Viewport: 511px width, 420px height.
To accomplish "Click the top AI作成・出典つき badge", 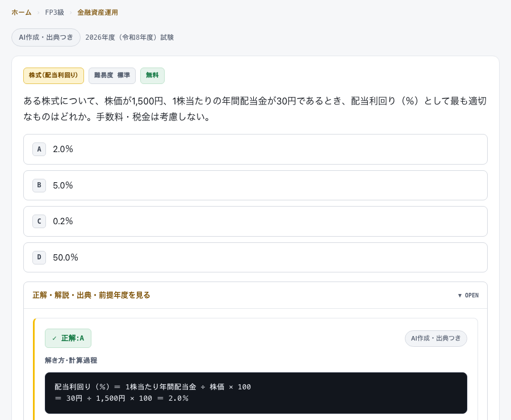I will [x=46, y=37].
